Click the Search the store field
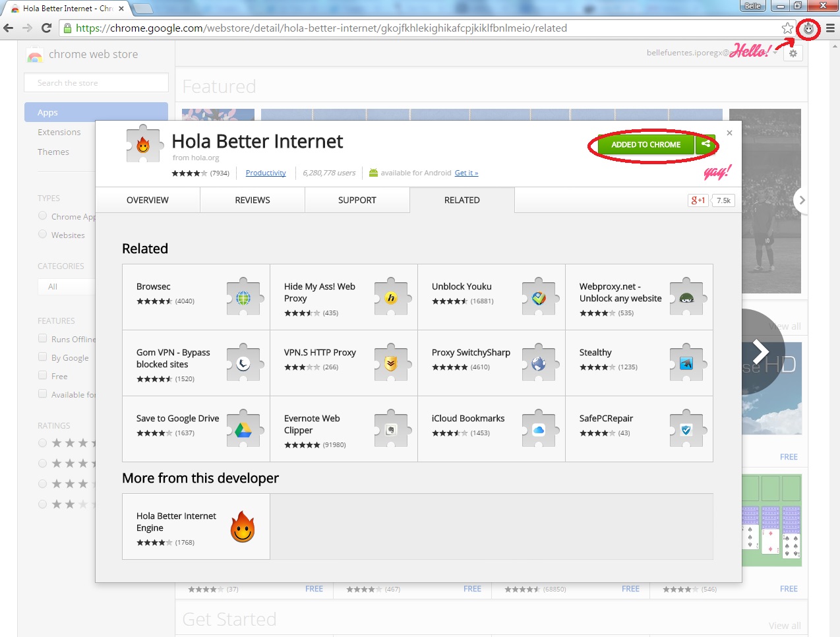 (x=96, y=83)
